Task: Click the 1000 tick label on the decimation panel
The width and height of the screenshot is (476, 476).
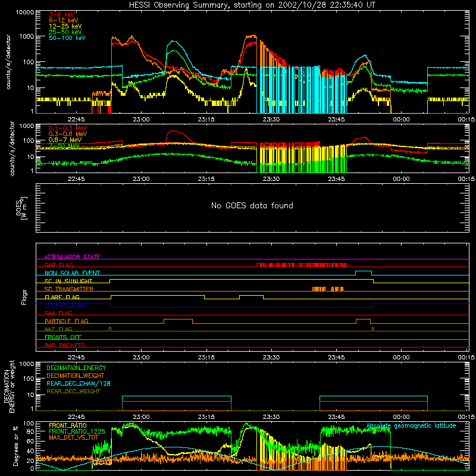Action: pyautogui.click(x=27, y=364)
